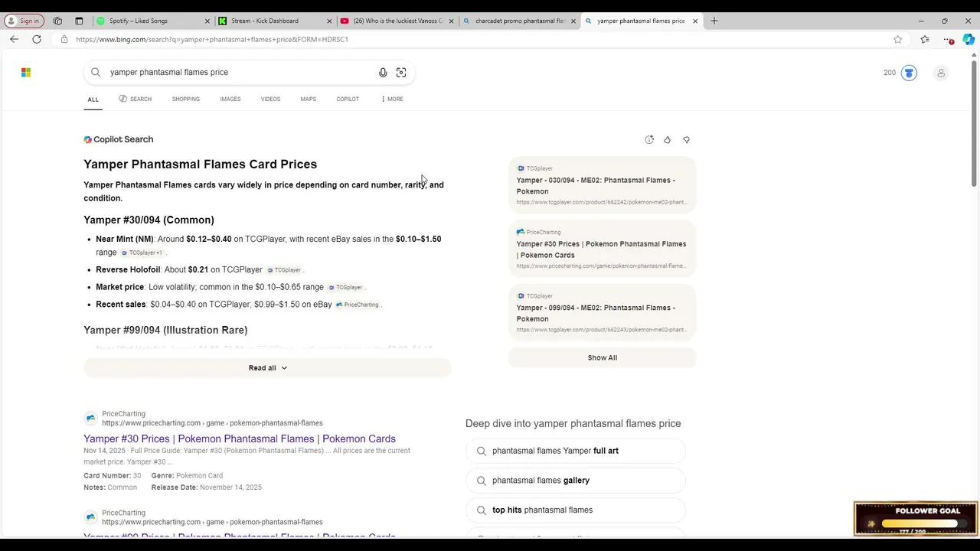Click the PriceCharting citation after Recent sales

click(x=358, y=305)
